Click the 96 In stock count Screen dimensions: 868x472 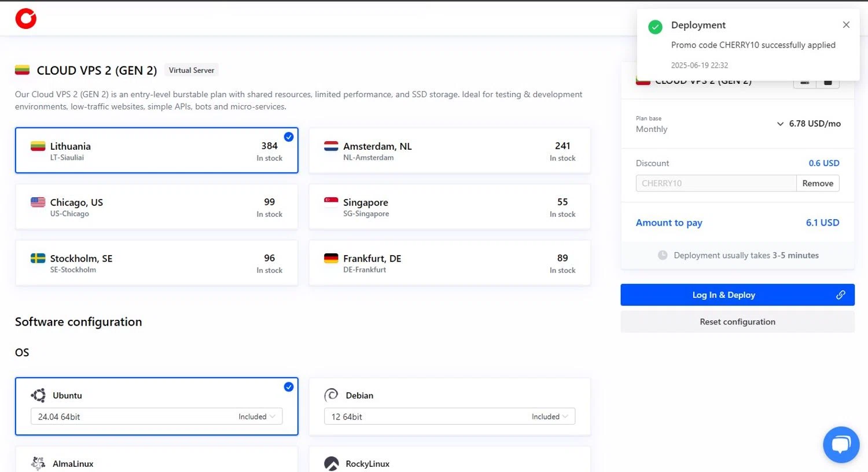coord(270,264)
